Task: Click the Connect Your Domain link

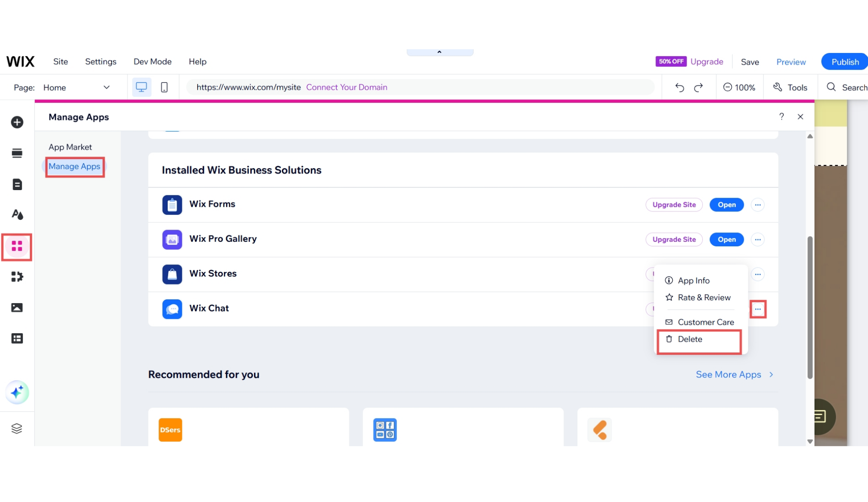Action: tap(347, 87)
